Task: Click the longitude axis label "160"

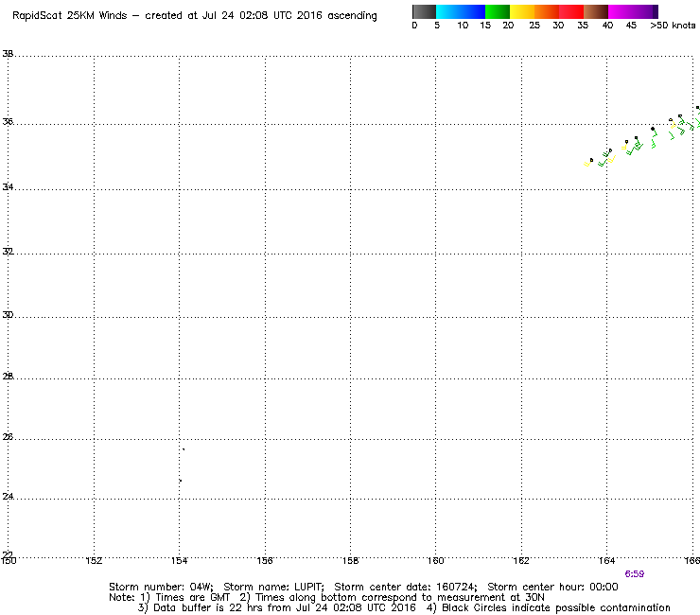Action: [x=436, y=560]
